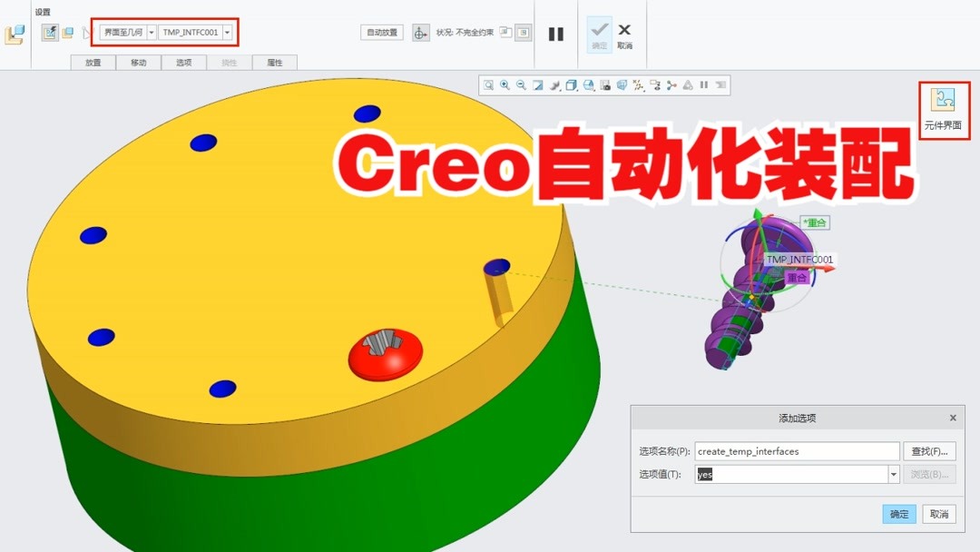Pause the component placement
The image size is (980, 552).
click(556, 33)
